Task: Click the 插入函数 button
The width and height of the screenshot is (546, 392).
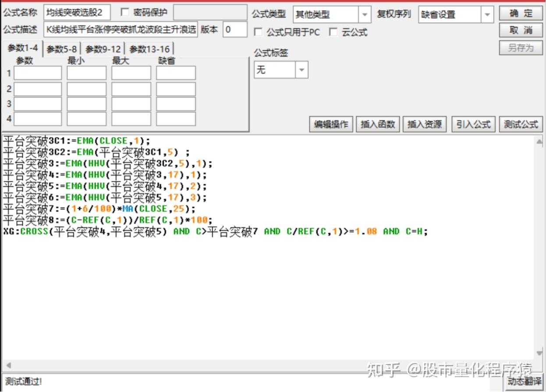Action: [378, 124]
